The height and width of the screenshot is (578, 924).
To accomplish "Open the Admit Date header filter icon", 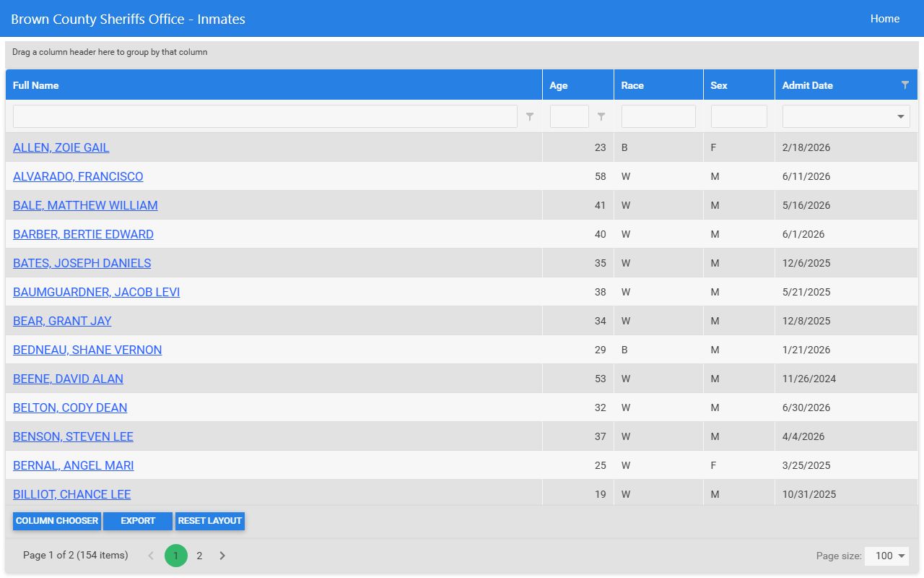I will pyautogui.click(x=905, y=85).
